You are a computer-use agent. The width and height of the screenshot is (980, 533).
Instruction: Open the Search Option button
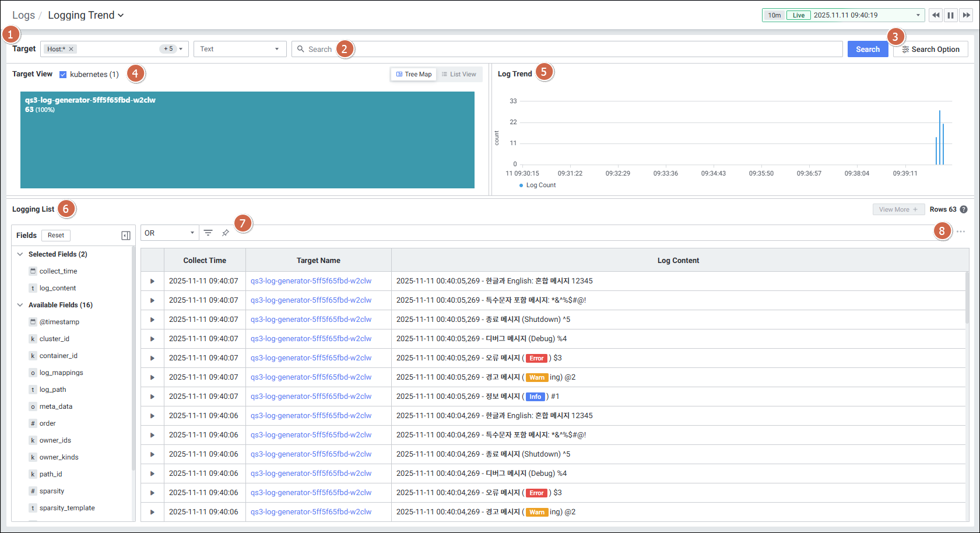(x=930, y=49)
